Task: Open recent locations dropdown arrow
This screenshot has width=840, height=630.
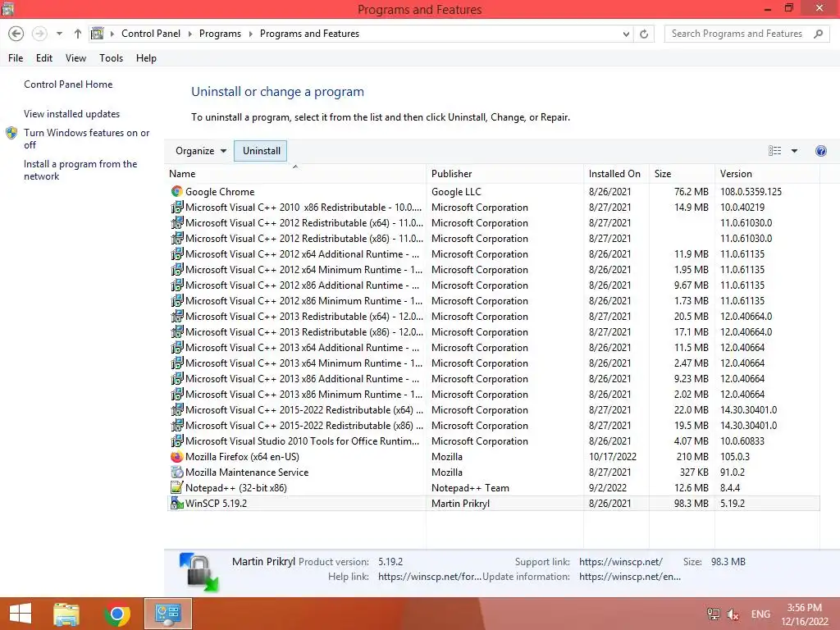Action: [59, 34]
